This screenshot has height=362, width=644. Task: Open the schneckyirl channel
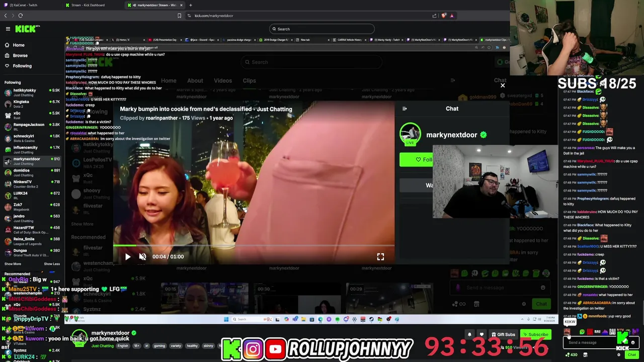click(x=31, y=138)
